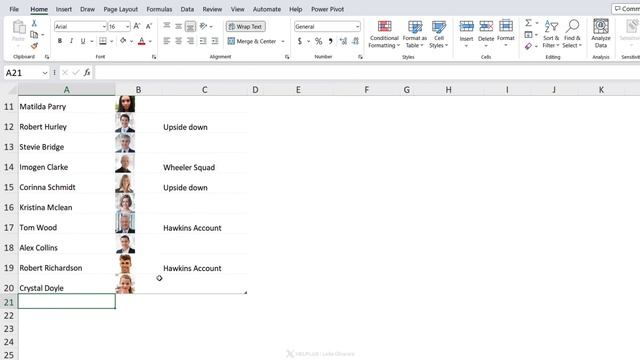Click Insert cells button

point(466,33)
